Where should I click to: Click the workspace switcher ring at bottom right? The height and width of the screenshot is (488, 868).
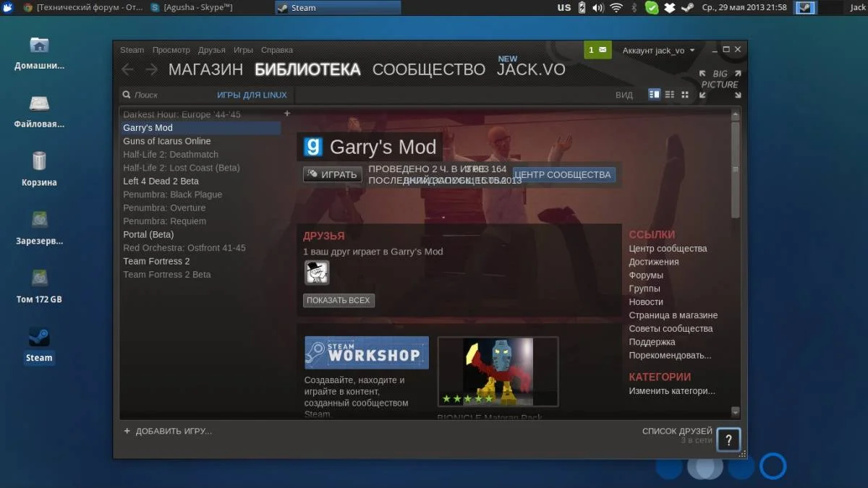[773, 466]
